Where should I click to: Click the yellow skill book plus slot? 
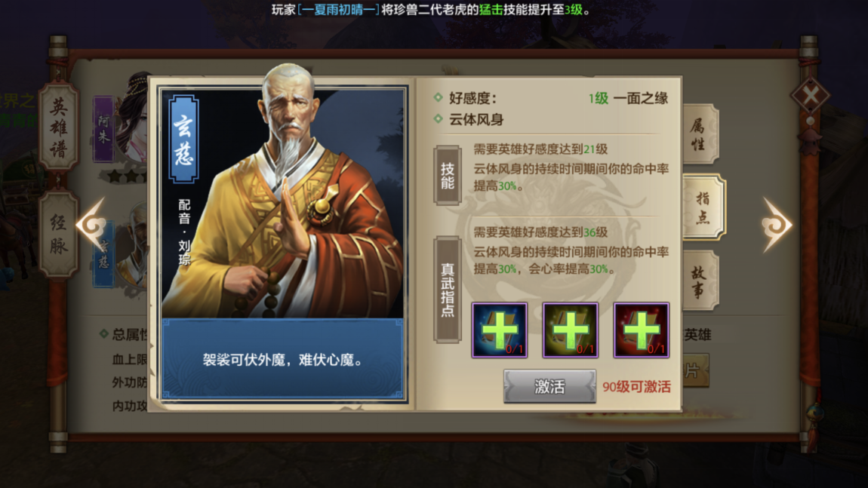[x=570, y=330]
